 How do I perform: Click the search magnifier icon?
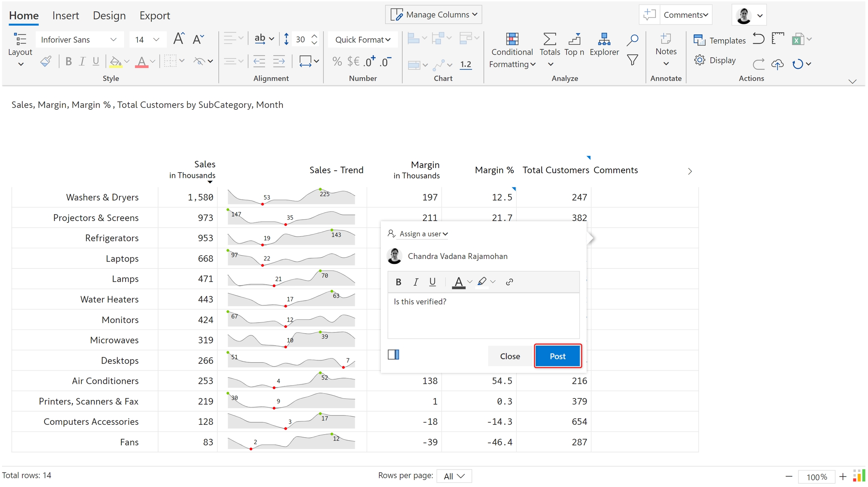click(x=632, y=40)
